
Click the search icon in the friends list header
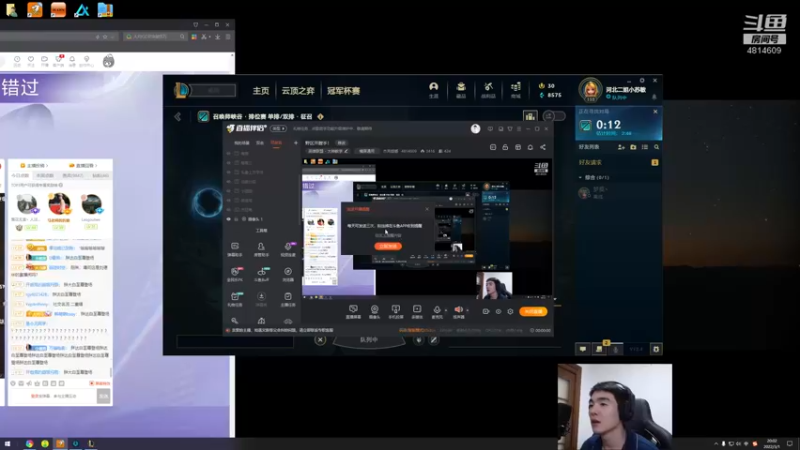point(657,147)
